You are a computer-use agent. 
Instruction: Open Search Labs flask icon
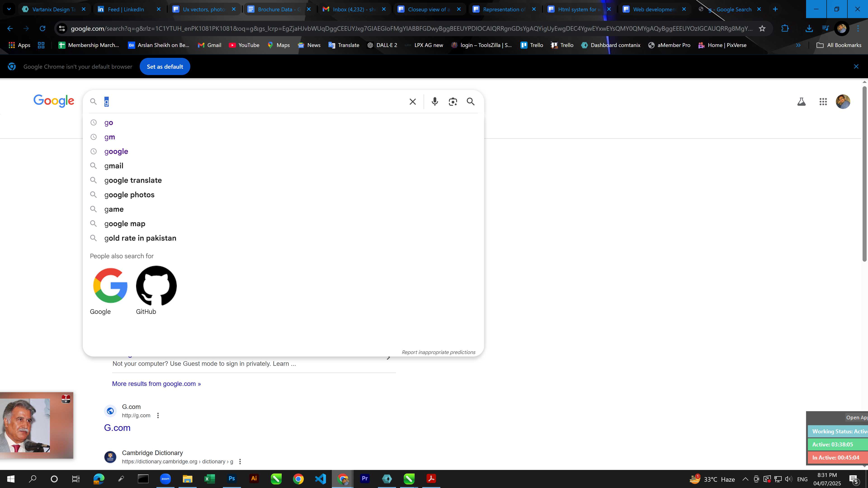[x=801, y=102]
